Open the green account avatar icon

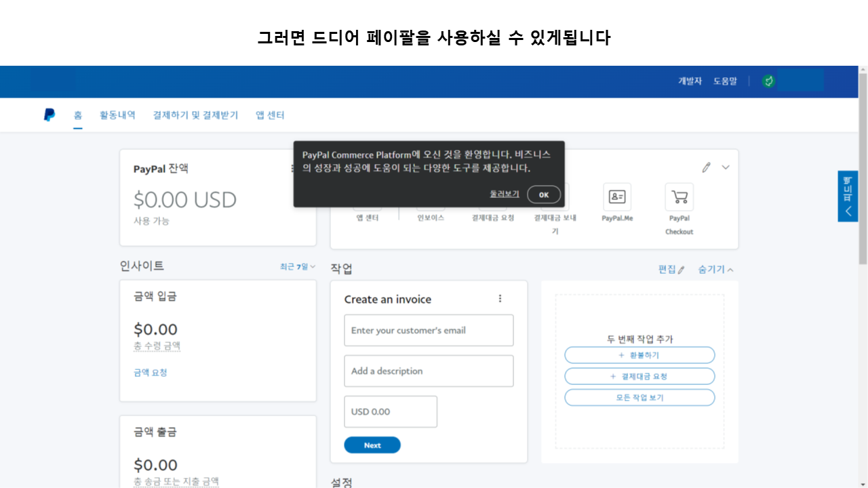coord(768,81)
